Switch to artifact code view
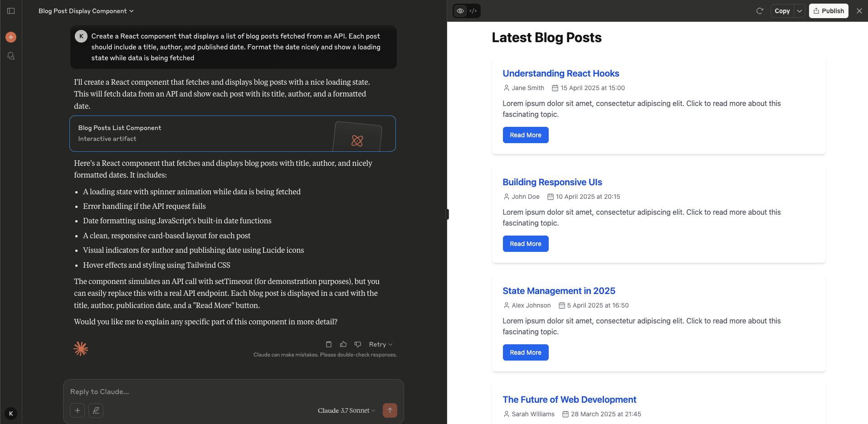This screenshot has height=424, width=868. pos(473,11)
